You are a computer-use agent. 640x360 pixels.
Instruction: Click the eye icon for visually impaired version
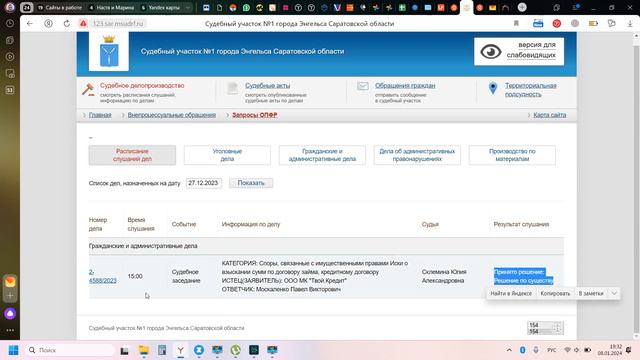coord(491,52)
